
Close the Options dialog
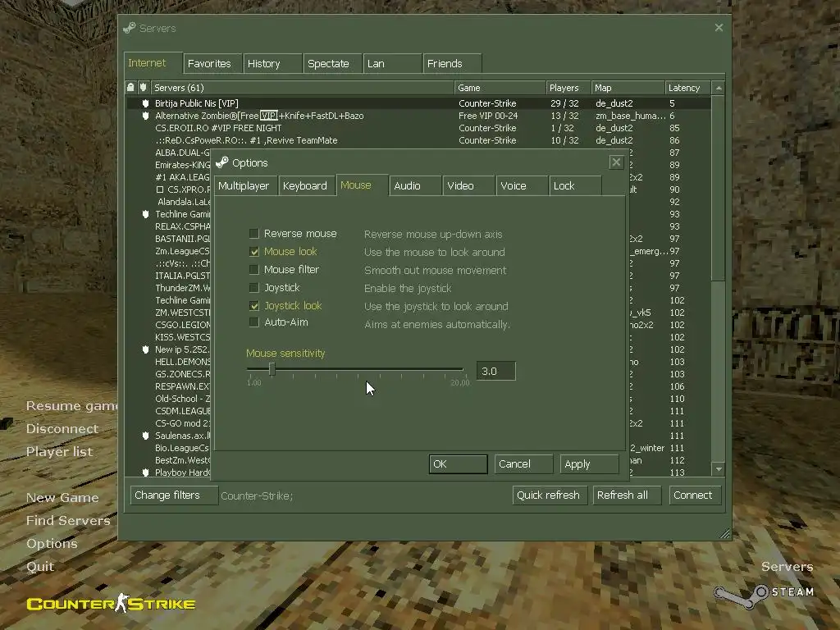pos(616,162)
